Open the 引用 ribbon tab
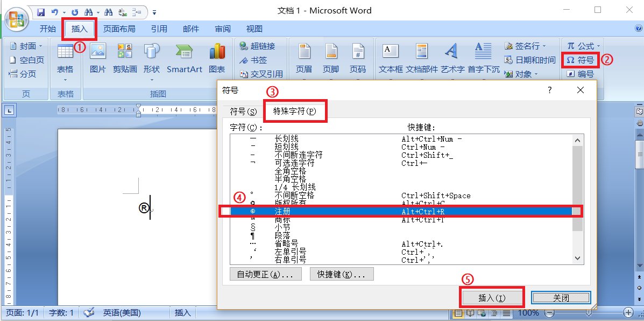644x321 pixels. (159, 29)
